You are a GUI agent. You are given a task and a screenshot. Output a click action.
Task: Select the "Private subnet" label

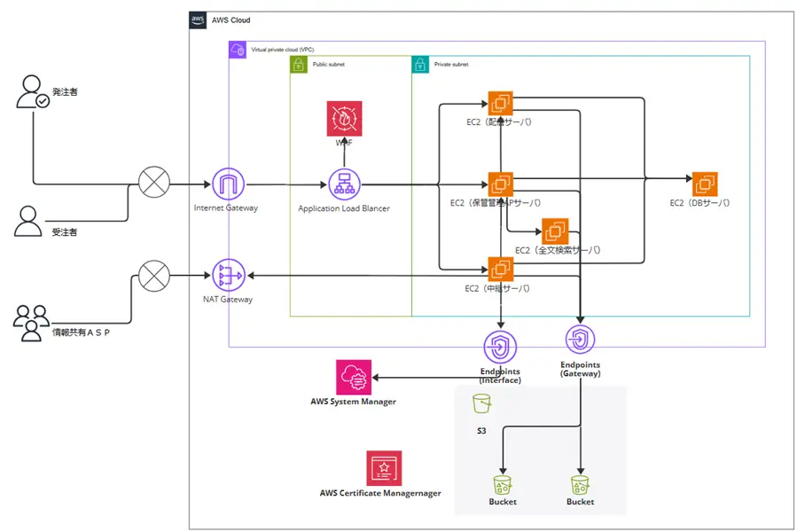451,65
